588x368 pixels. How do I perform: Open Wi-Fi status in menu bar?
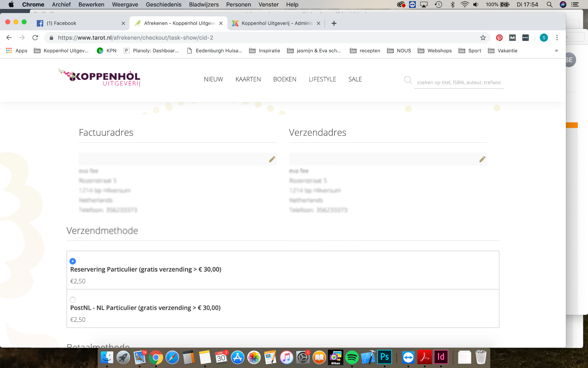(464, 4)
